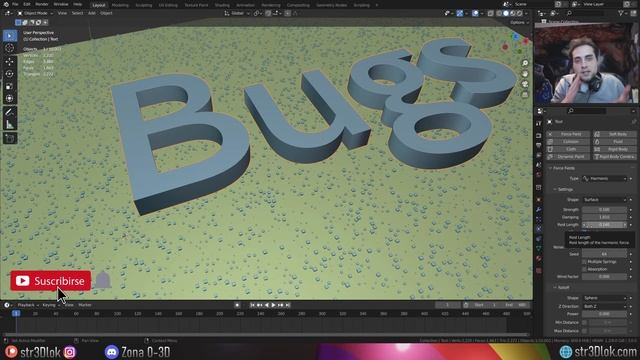
Task: Select the Select Box tool
Action: click(x=10, y=36)
